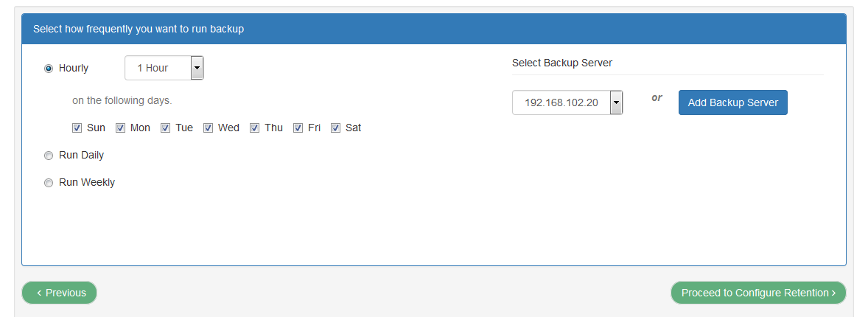Click the Hourly label text

[x=74, y=68]
